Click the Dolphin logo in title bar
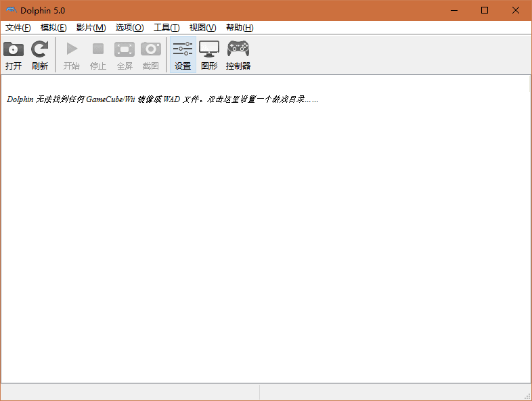The image size is (532, 401). pyautogui.click(x=12, y=10)
